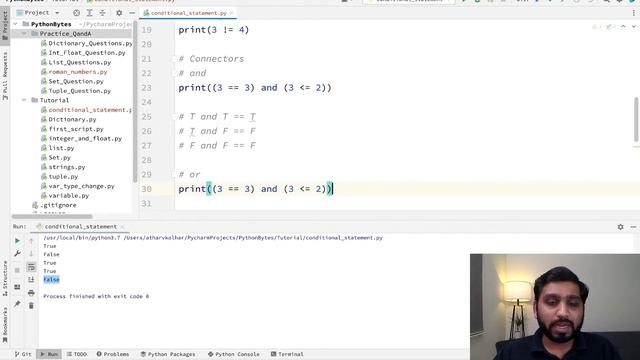Open the Python Console tool window
Viewport: 640px width, 360px height.
233,354
